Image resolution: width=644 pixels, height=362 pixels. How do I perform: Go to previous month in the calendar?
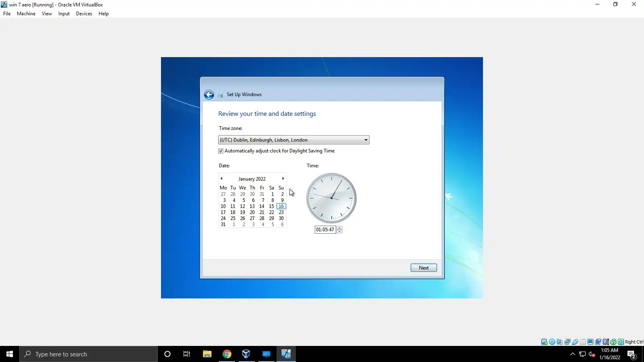click(x=221, y=179)
